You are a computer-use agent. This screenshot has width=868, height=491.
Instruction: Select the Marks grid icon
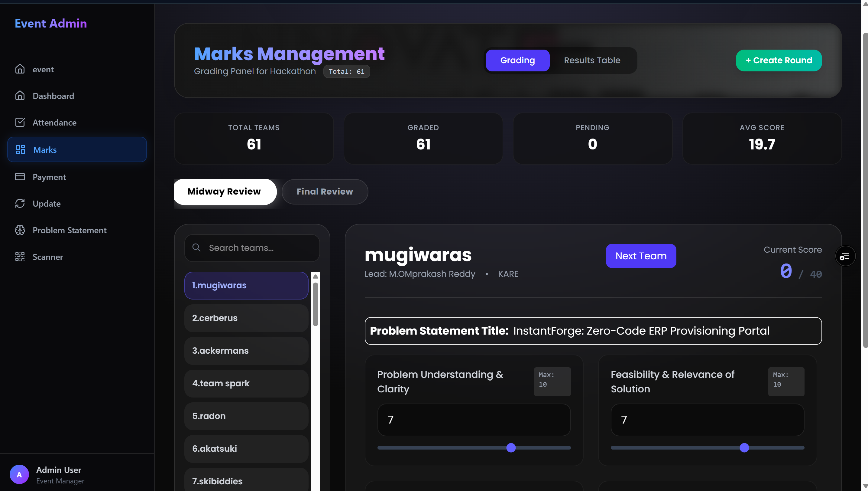(x=21, y=149)
